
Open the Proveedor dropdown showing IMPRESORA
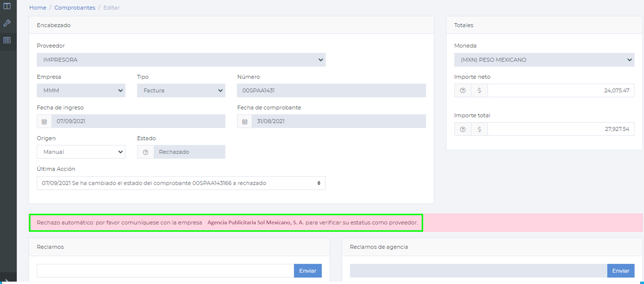(181, 60)
